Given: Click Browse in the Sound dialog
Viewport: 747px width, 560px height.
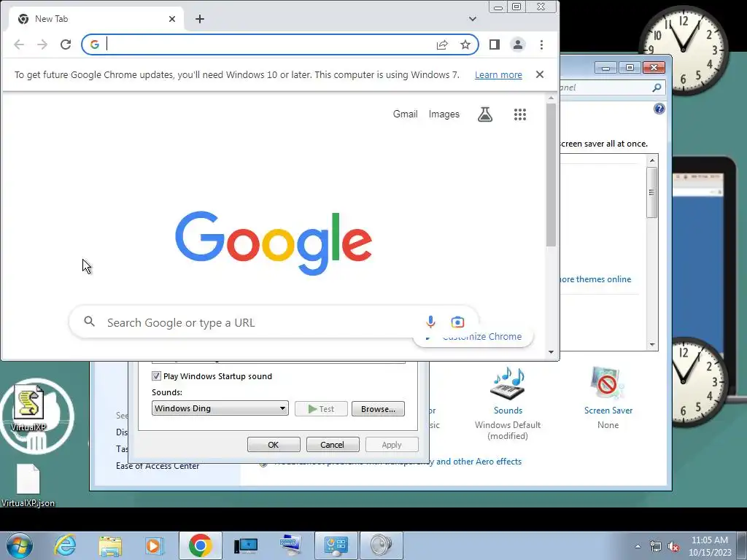Looking at the screenshot, I should (x=379, y=409).
